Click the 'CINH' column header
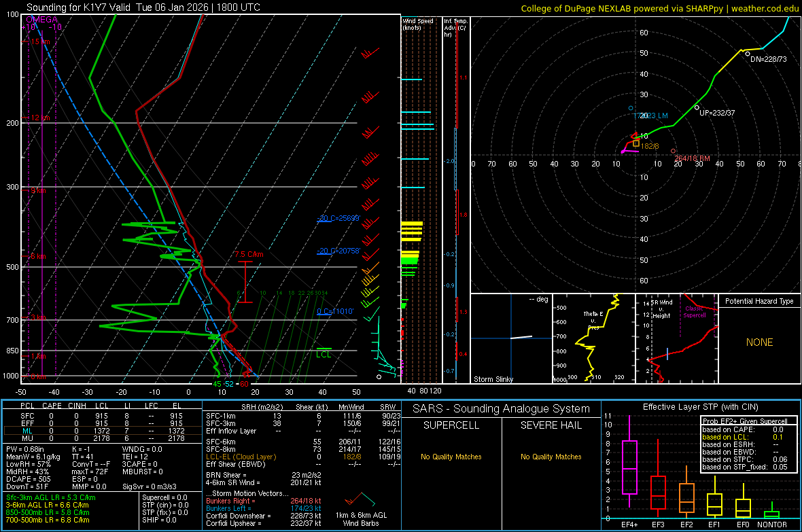The width and height of the screenshot is (802, 532). coord(77,406)
